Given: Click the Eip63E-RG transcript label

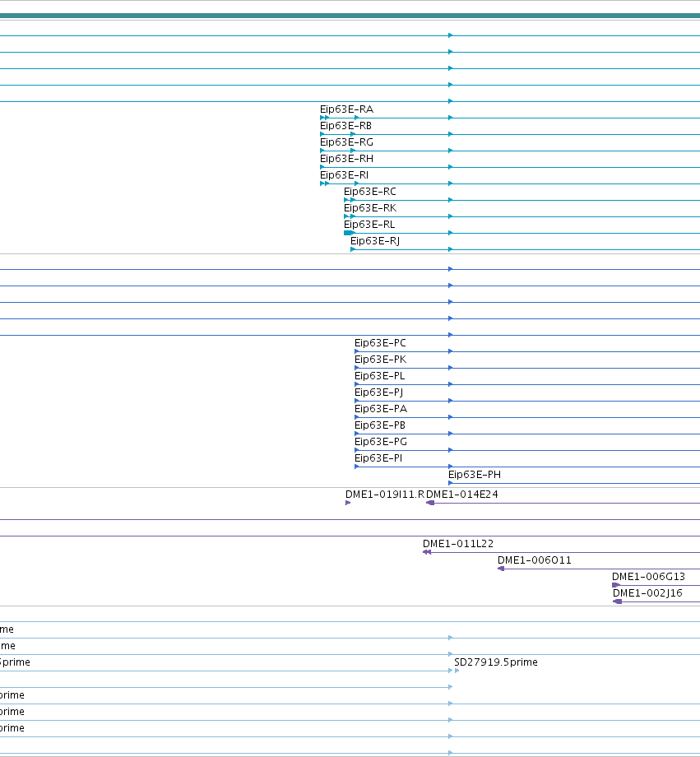Looking at the screenshot, I should pos(346,142).
